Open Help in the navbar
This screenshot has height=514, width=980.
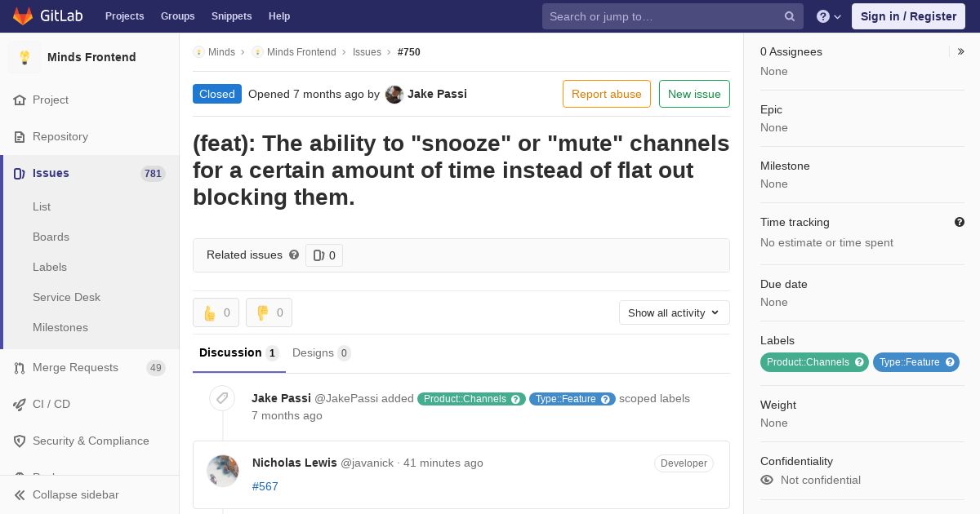click(279, 16)
